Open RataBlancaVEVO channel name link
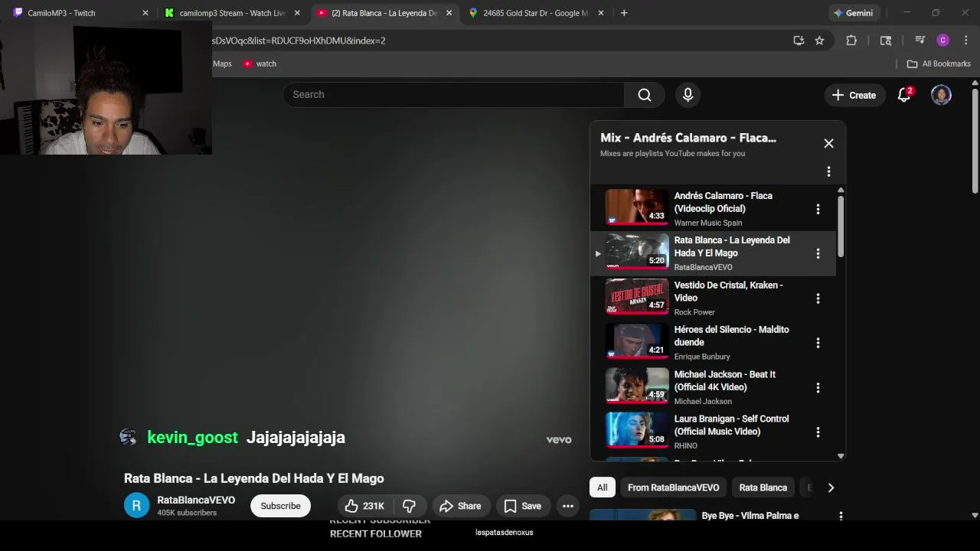 pos(196,500)
